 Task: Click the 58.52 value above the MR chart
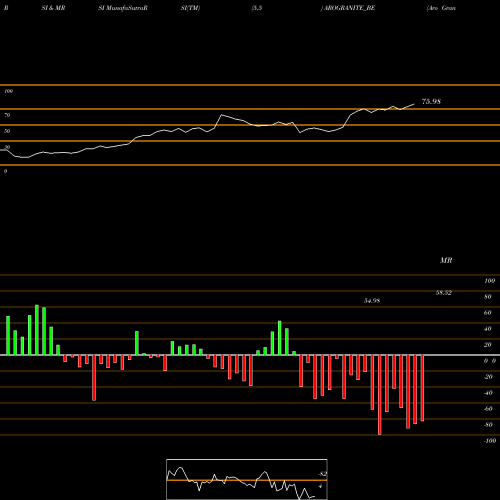444,293
